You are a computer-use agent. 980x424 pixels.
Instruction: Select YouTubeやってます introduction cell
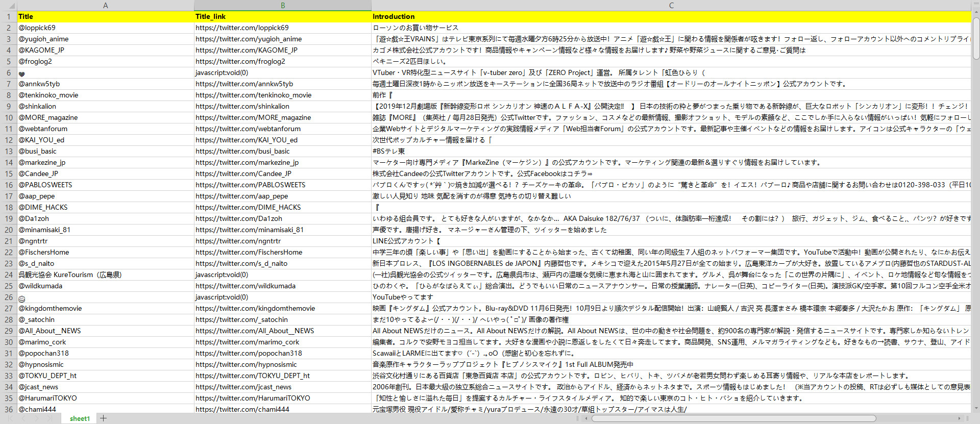pos(671,297)
